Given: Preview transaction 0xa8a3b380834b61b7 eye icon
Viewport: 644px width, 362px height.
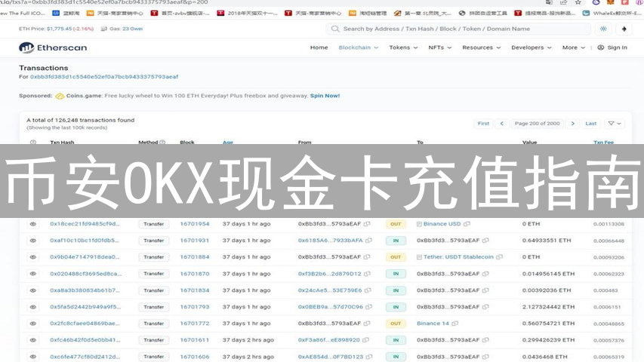Looking at the screenshot, I should [33, 290].
